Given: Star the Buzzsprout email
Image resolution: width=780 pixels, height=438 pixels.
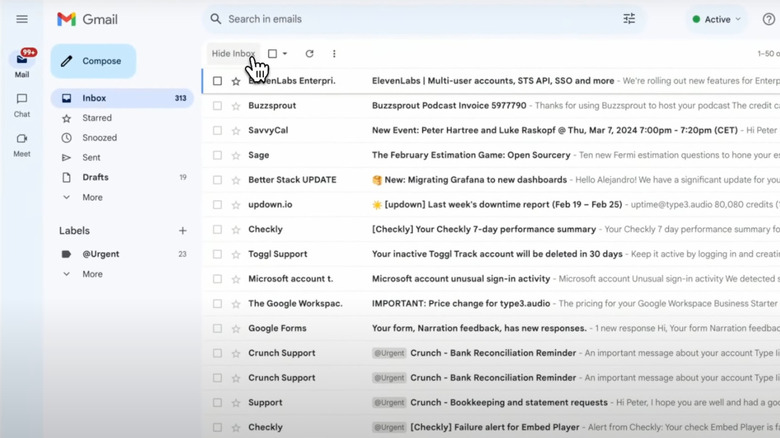Looking at the screenshot, I should 236,105.
